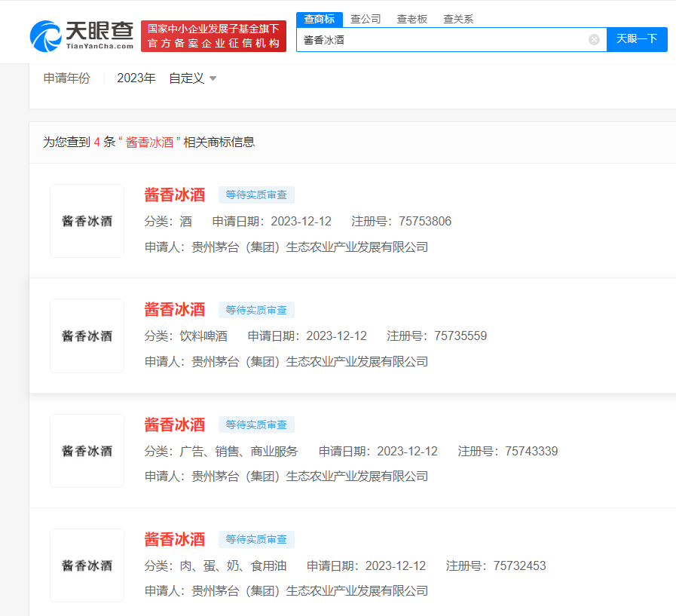Image resolution: width=676 pixels, height=616 pixels.
Task: Open applicant company link in 75732453 entry
Action: coord(310,591)
